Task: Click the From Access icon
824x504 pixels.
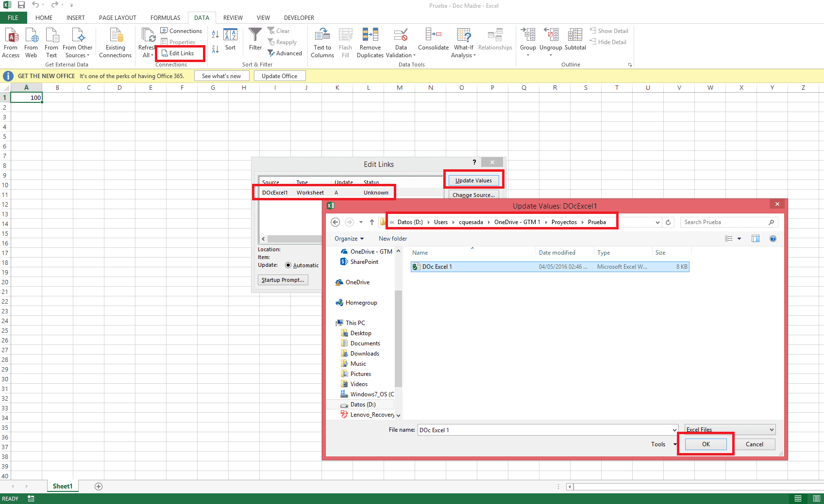Action: point(11,43)
